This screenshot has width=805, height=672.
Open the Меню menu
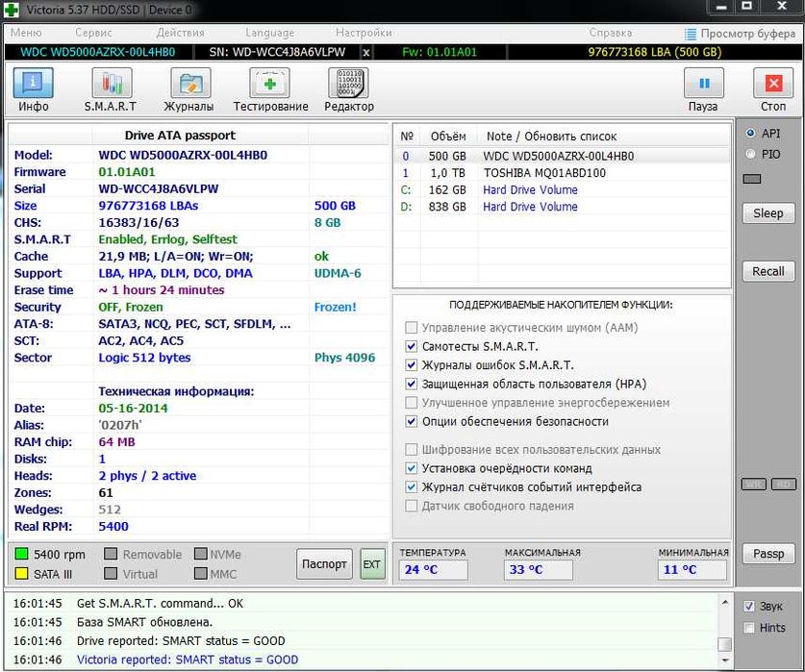click(x=26, y=33)
